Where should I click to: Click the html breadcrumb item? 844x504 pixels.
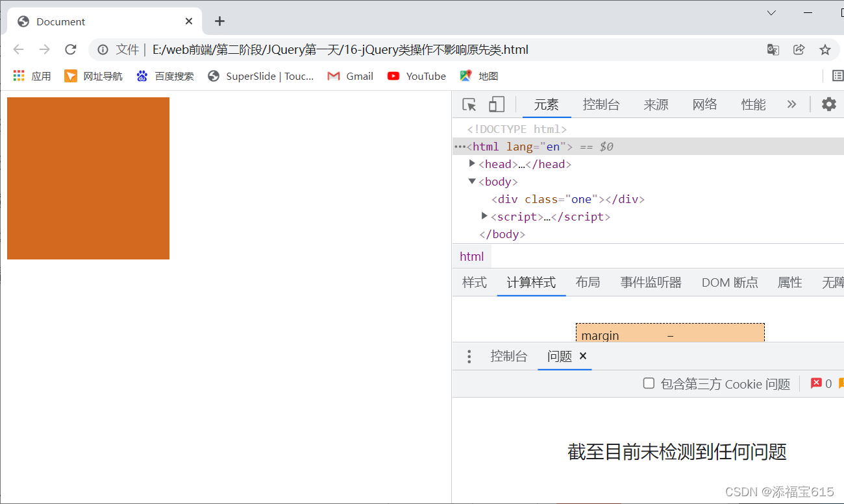pos(472,256)
